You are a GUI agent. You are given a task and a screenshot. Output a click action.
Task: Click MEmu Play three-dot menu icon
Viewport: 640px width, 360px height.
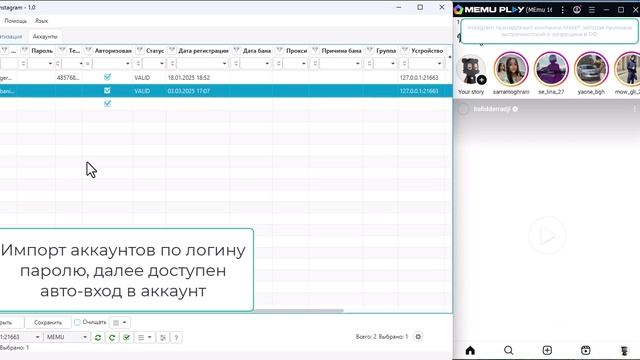point(563,9)
